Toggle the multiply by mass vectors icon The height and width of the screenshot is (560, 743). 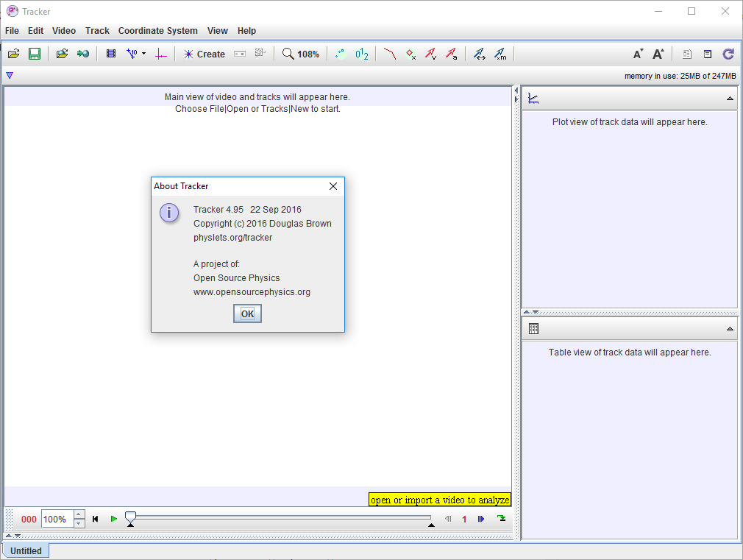(500, 54)
